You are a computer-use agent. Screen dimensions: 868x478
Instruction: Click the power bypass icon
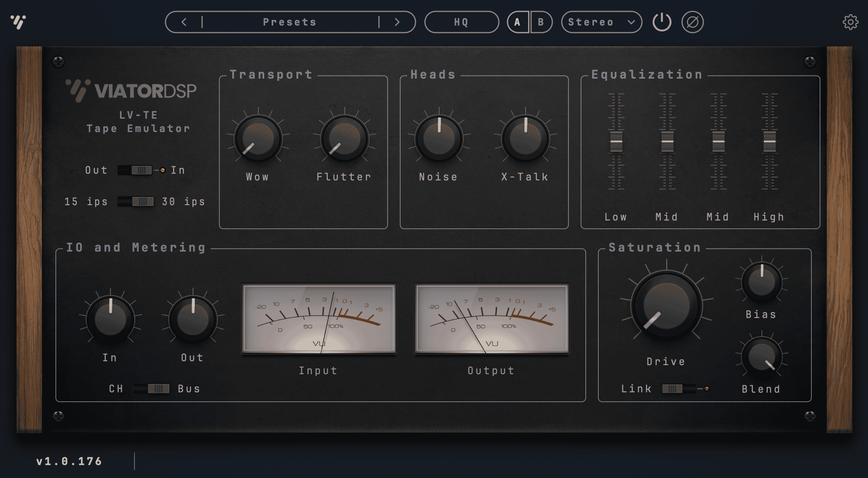(662, 22)
